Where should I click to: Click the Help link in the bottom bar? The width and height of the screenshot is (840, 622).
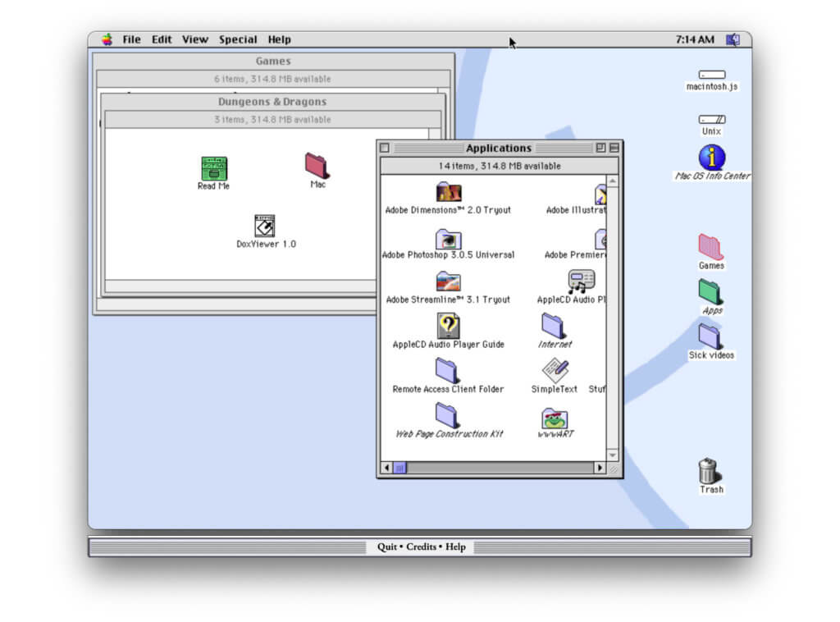tap(455, 547)
